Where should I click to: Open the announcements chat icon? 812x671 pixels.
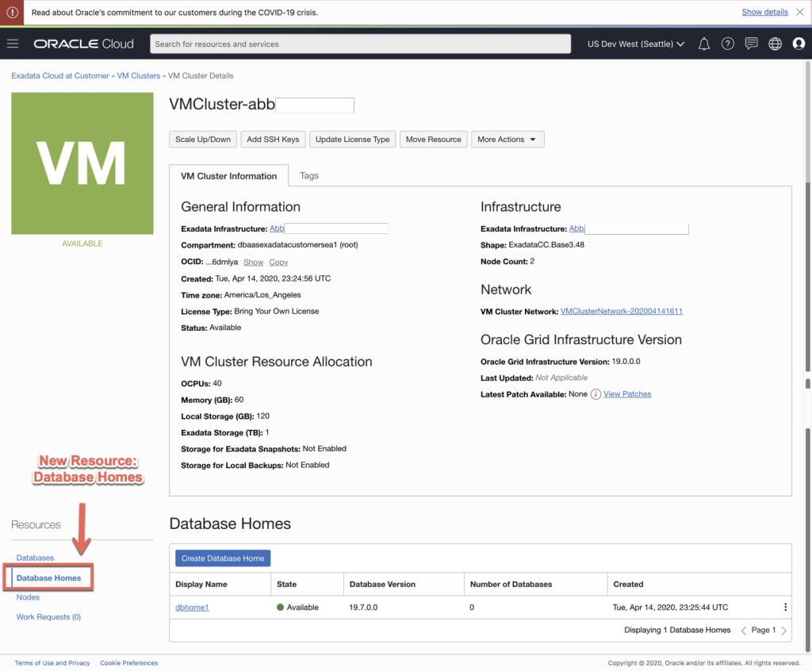pos(751,44)
